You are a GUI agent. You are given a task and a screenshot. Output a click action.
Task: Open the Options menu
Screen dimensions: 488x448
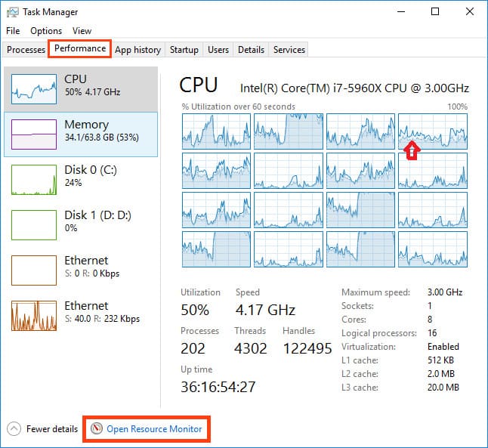click(x=46, y=31)
